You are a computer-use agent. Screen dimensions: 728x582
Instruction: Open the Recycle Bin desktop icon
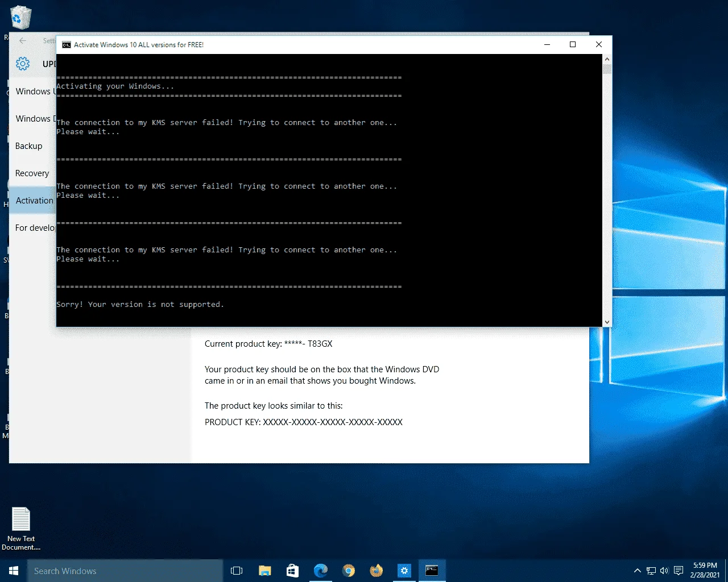click(x=20, y=18)
